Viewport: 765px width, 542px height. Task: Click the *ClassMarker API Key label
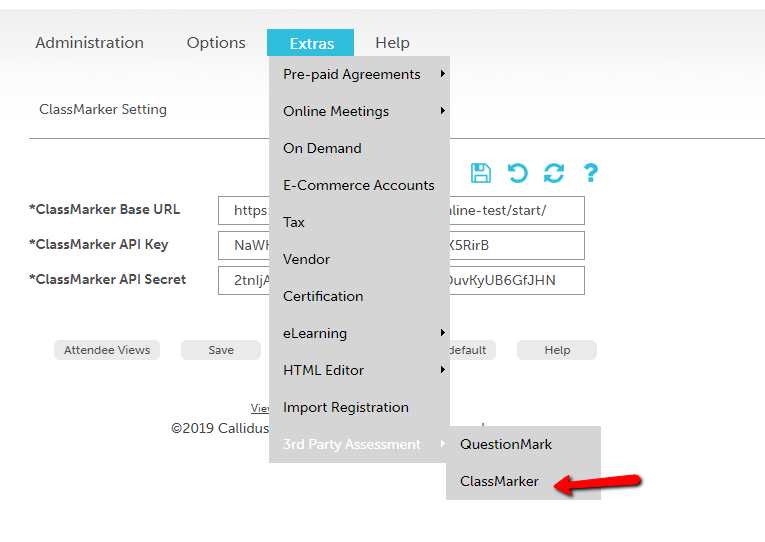[x=99, y=244]
